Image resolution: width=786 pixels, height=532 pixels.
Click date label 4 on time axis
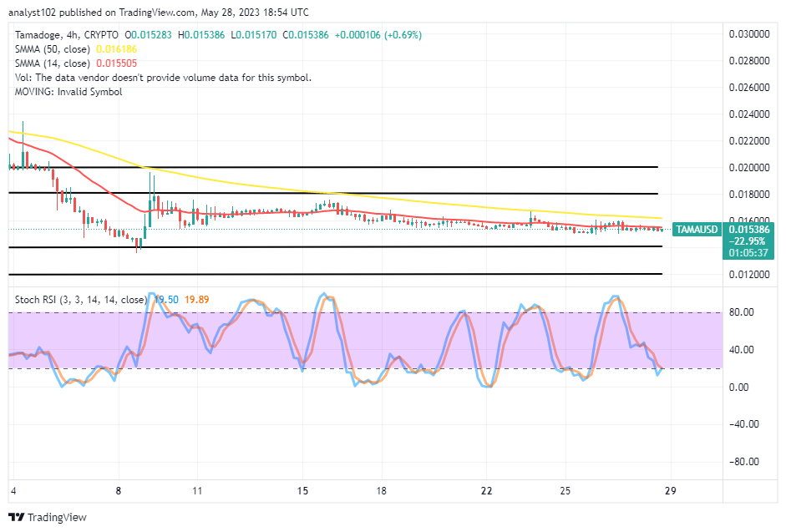coord(13,491)
